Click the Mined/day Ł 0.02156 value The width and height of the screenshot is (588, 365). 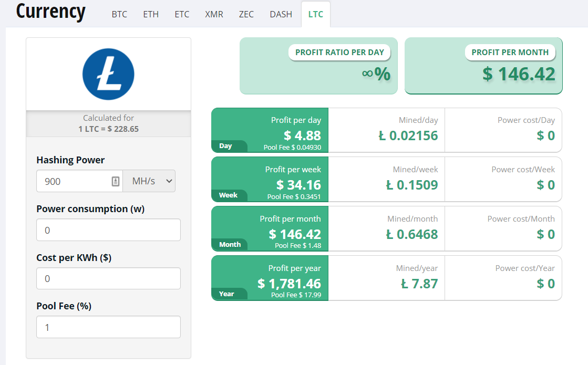pyautogui.click(x=408, y=135)
